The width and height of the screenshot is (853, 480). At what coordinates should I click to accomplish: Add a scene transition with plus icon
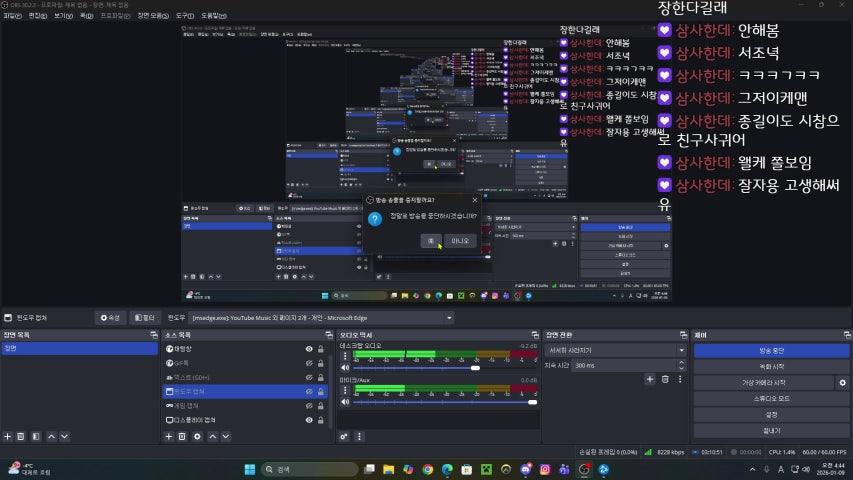[650, 379]
